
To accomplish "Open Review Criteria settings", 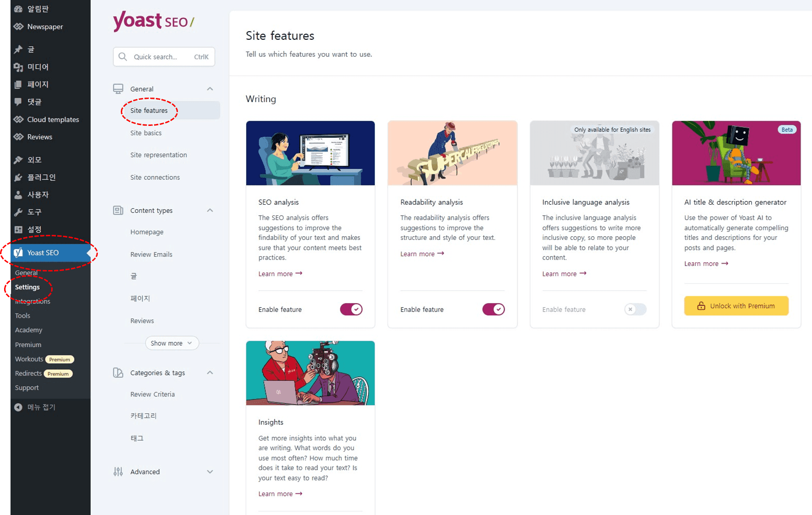I will tap(152, 394).
